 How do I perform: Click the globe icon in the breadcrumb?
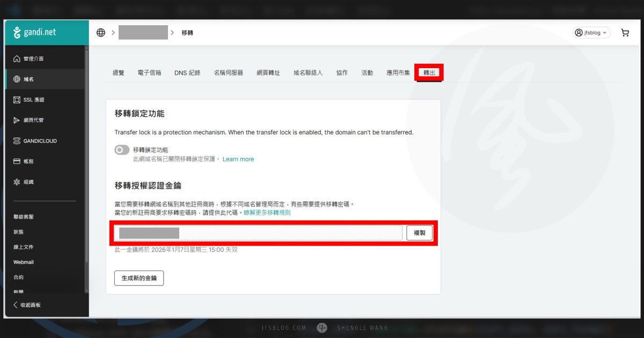100,32
